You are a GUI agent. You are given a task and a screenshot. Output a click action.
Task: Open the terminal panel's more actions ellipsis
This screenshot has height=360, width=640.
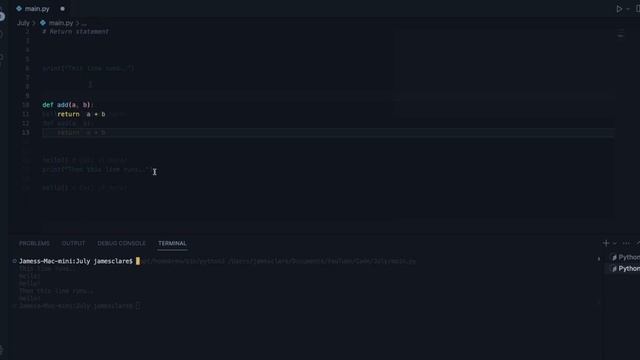tap(626, 243)
